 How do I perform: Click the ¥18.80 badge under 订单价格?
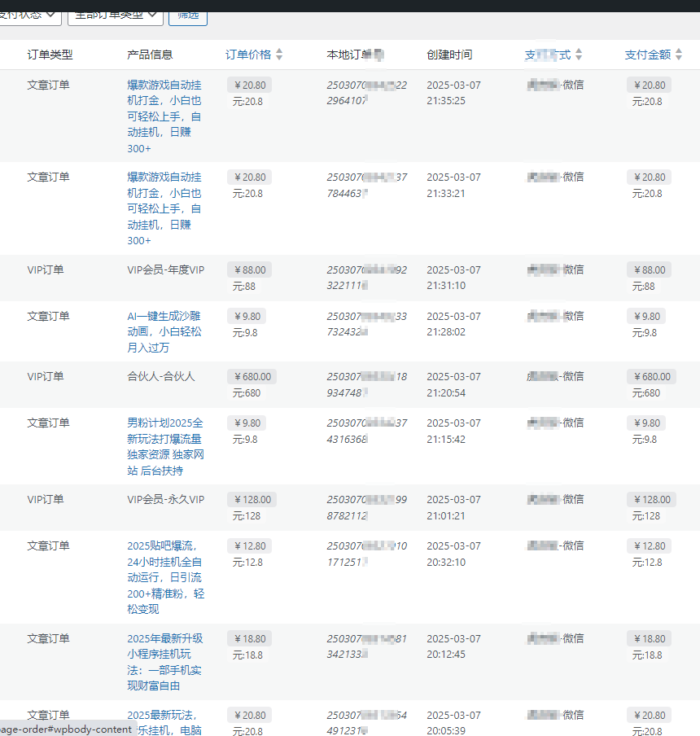[x=250, y=639]
